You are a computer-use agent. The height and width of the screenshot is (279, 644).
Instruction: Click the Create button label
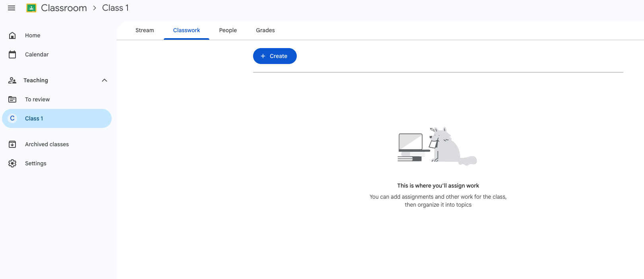278,56
